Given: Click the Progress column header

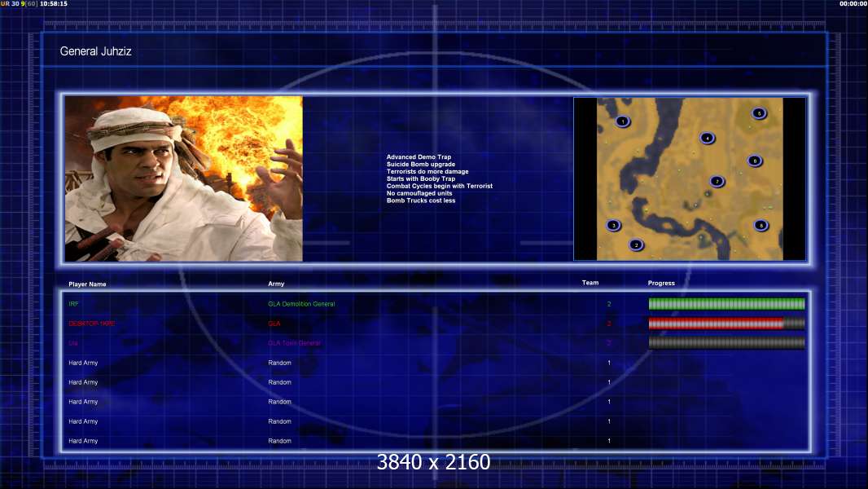Looking at the screenshot, I should tap(661, 283).
